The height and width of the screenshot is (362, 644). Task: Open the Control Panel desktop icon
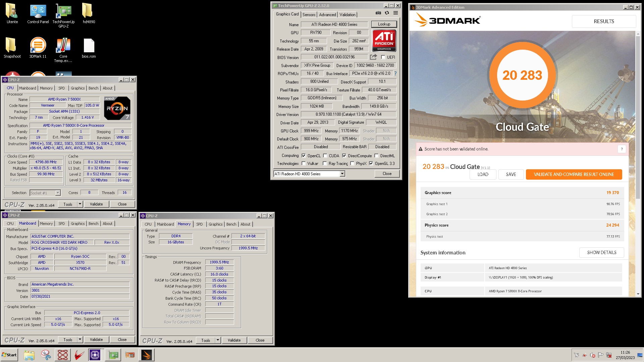point(38,13)
